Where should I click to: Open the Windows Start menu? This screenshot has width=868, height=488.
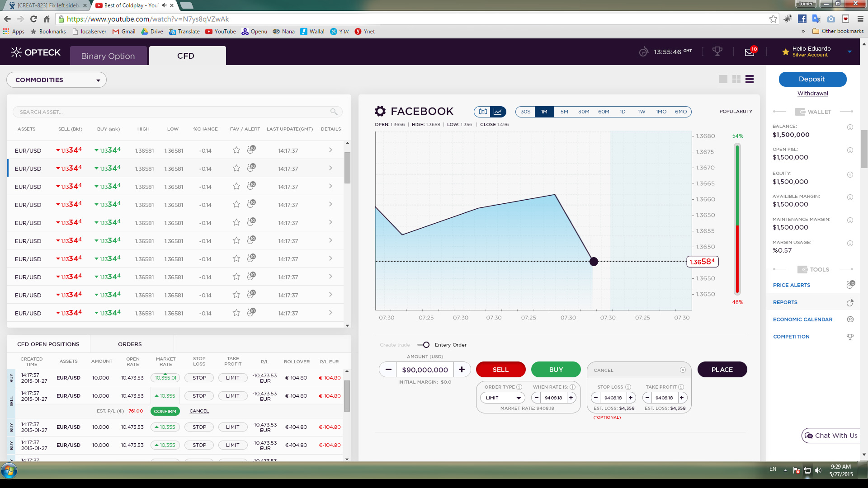pyautogui.click(x=9, y=470)
